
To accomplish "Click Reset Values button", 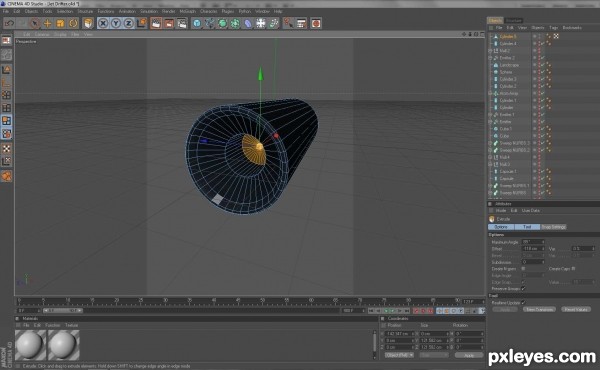I will [x=576, y=309].
